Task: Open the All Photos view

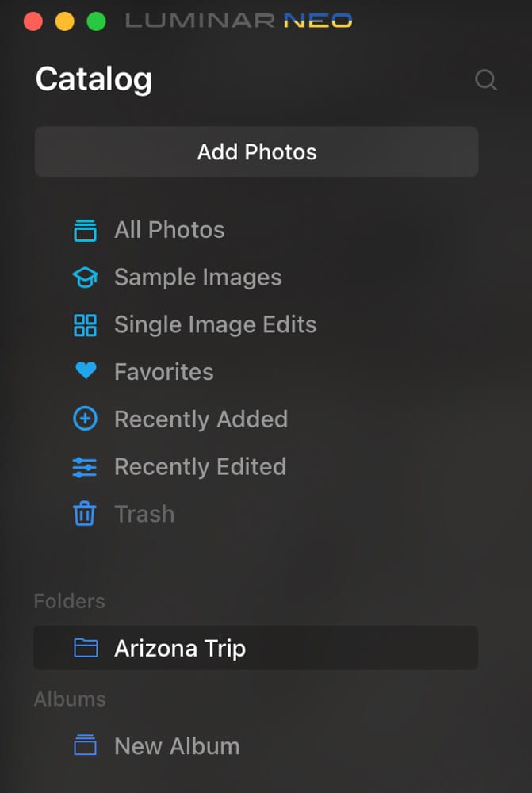Action: click(170, 230)
